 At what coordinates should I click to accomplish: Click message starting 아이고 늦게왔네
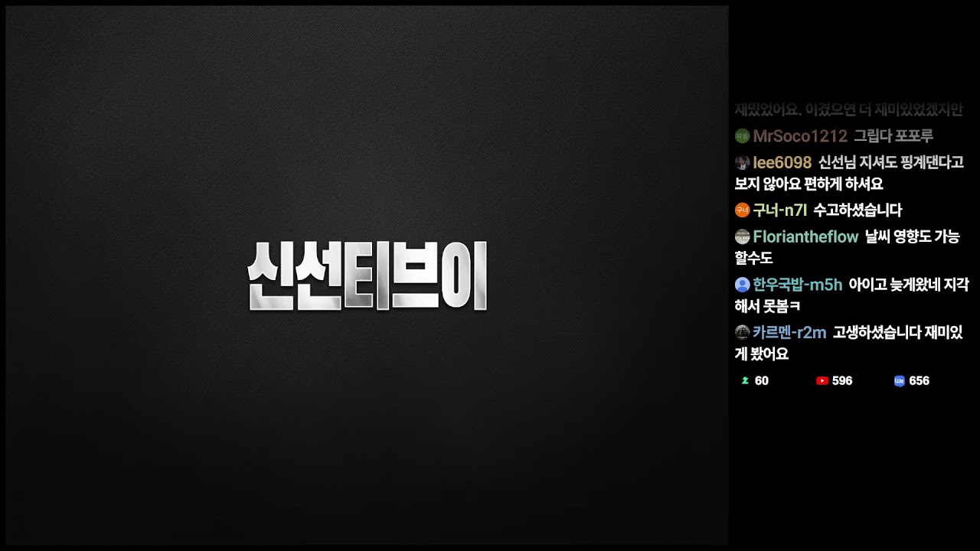851,295
